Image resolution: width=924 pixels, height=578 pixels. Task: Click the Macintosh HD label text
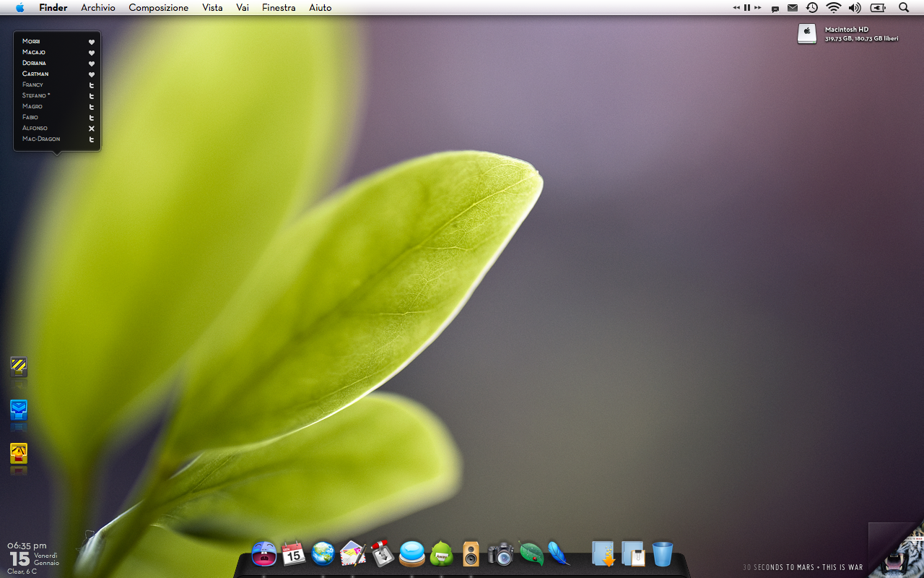(846, 30)
